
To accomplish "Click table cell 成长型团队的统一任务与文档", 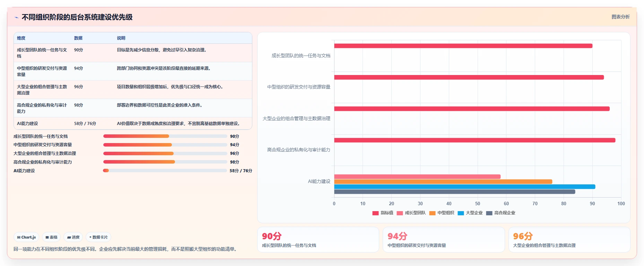I will tap(42, 53).
